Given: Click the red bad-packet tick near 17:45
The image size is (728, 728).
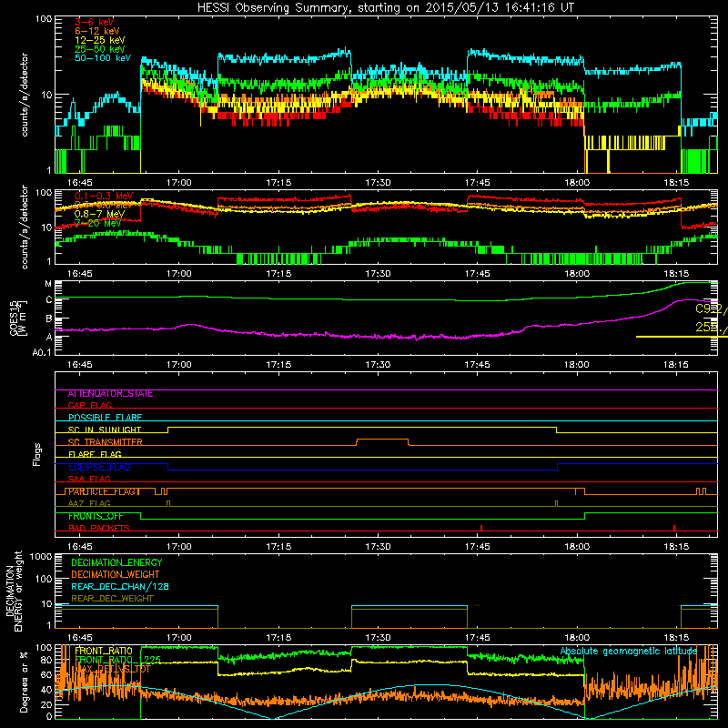Looking at the screenshot, I should [481, 528].
